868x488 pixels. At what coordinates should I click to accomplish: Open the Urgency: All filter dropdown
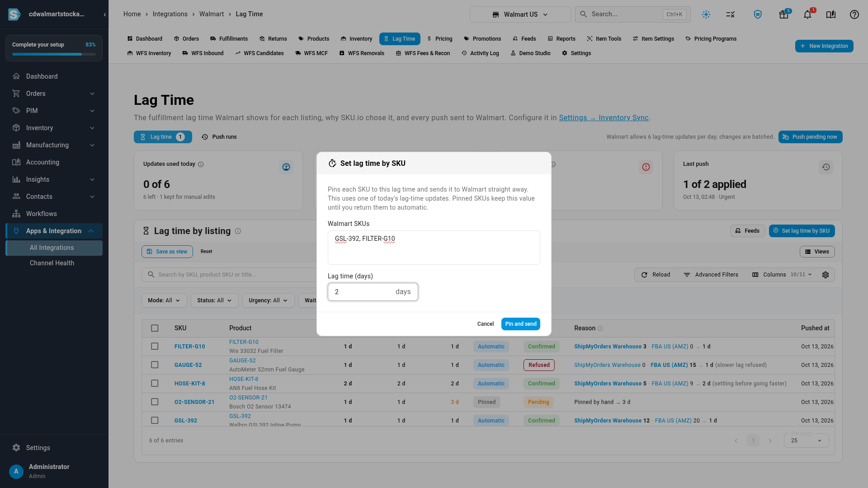pyautogui.click(x=268, y=300)
